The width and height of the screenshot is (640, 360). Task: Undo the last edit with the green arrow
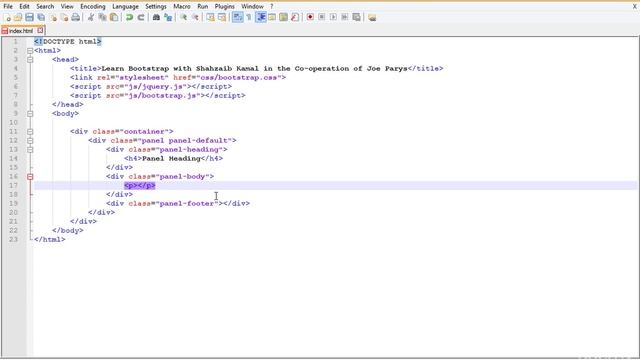tap(129, 17)
